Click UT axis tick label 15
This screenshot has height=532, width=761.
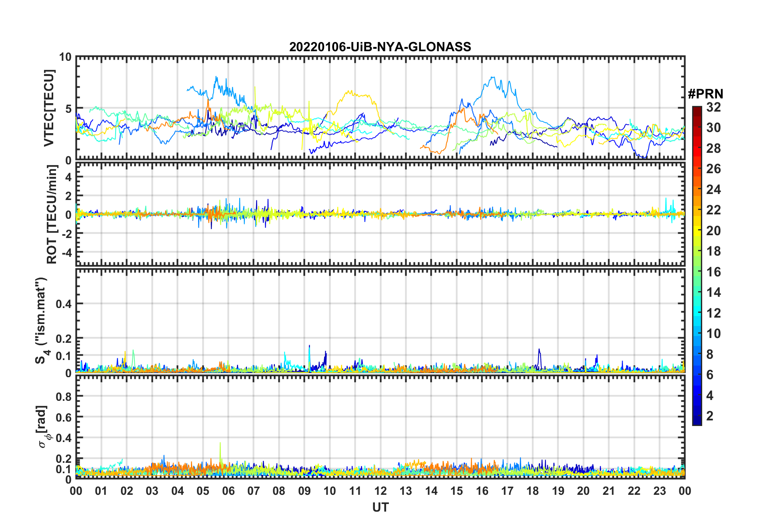coord(457,491)
